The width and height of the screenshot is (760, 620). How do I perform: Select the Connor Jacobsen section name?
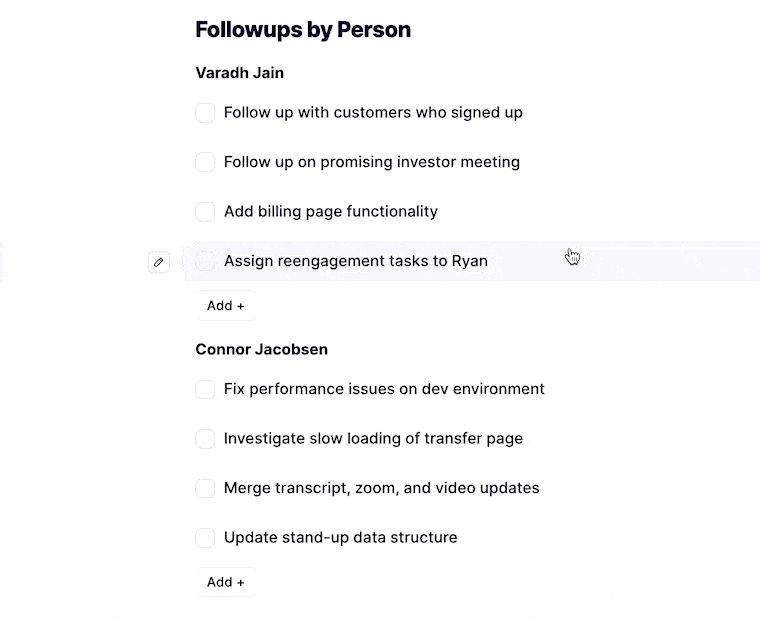[x=262, y=349]
